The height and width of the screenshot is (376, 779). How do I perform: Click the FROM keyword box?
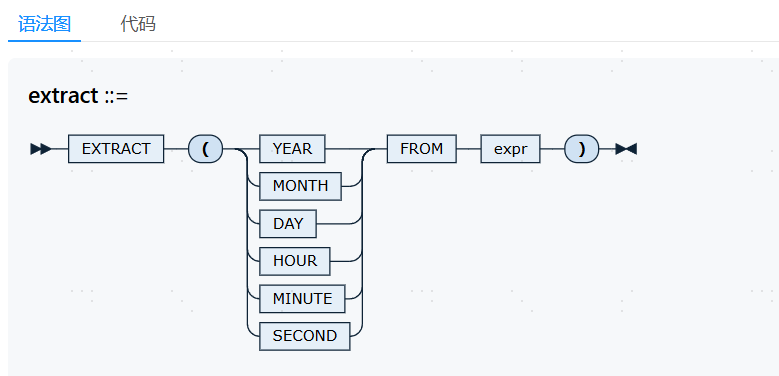pyautogui.click(x=421, y=149)
